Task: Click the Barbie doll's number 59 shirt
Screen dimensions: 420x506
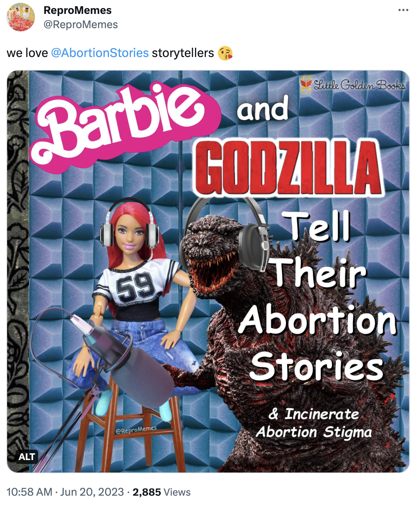Action: tap(135, 285)
